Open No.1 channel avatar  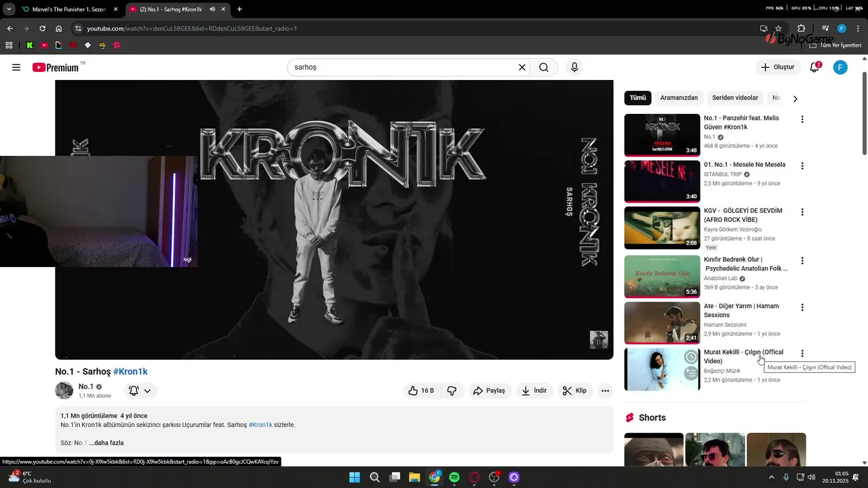tap(64, 390)
